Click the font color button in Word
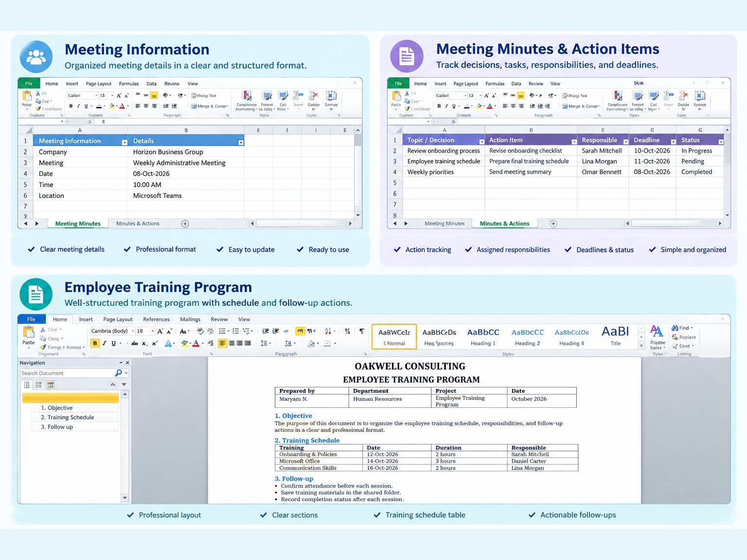This screenshot has width=747, height=560. click(196, 343)
